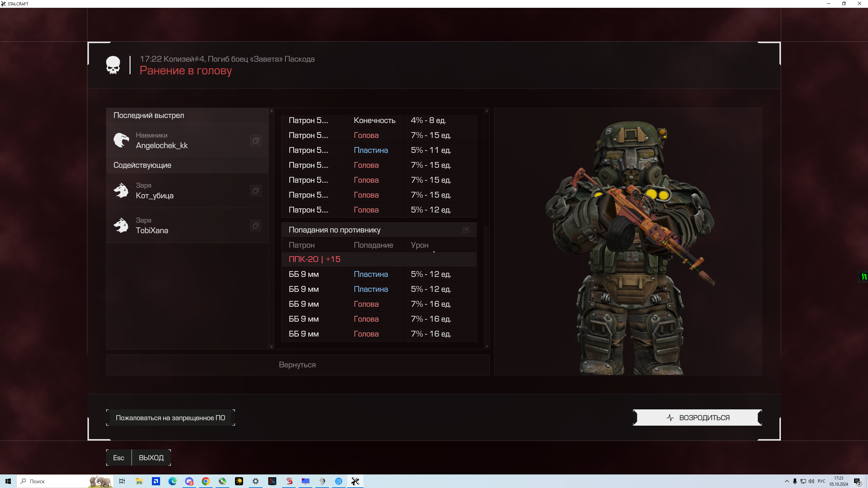This screenshot has width=868, height=488.
Task: Click wolf faction emblem beside Кот_убица
Action: click(121, 190)
